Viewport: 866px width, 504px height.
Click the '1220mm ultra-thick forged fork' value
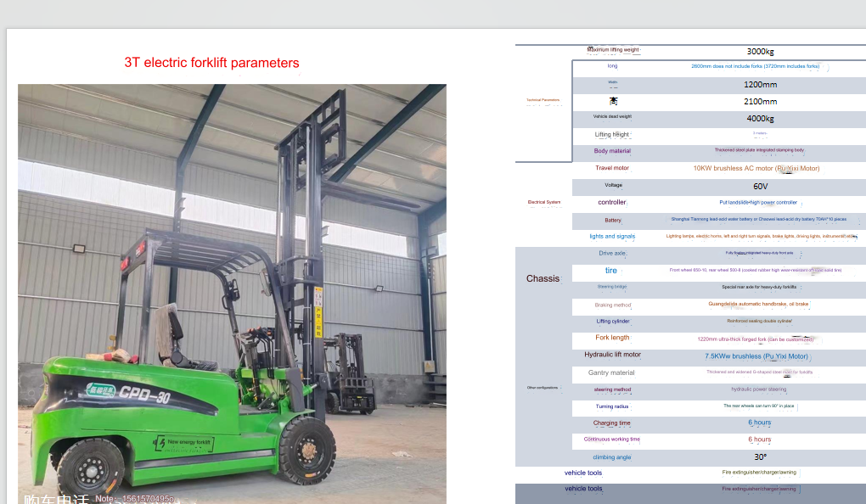point(755,339)
